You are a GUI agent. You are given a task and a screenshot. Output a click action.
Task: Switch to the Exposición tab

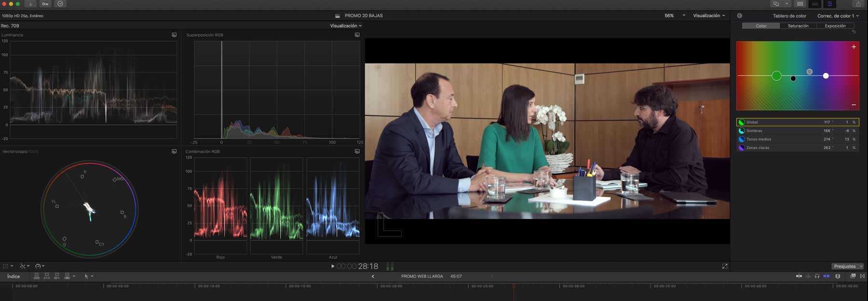[x=835, y=26]
